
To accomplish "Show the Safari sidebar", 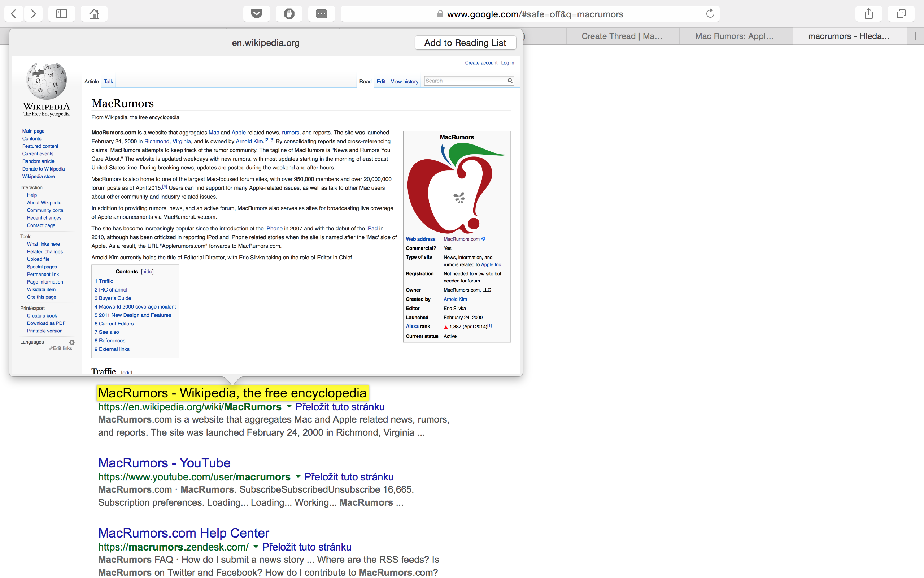I will tap(61, 14).
